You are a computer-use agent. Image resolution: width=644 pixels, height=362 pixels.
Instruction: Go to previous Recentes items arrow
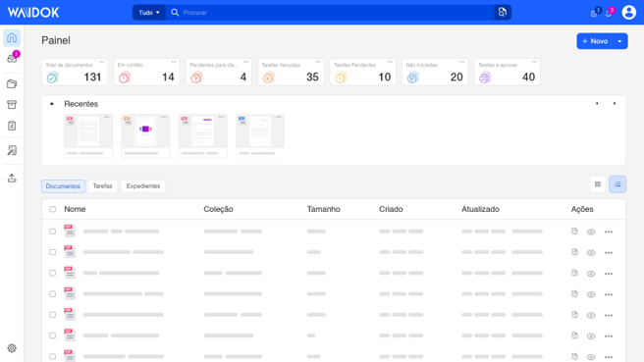tap(597, 103)
